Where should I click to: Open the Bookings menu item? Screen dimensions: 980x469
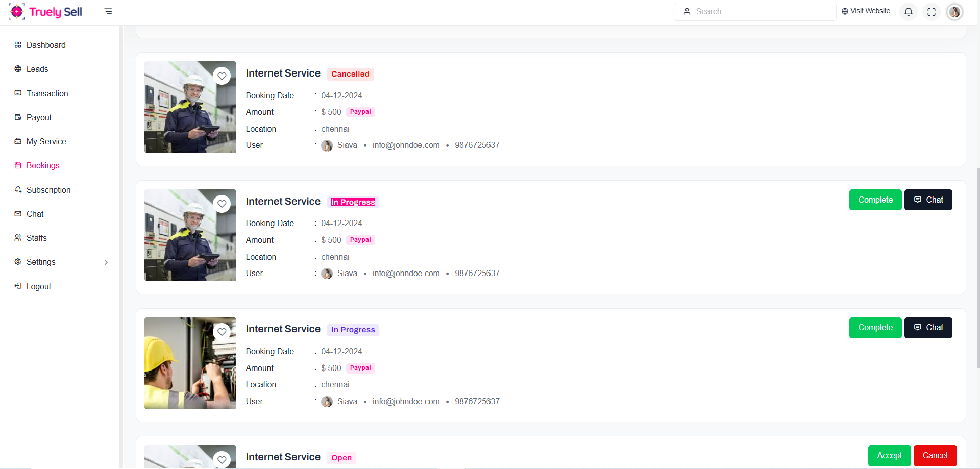click(x=43, y=165)
